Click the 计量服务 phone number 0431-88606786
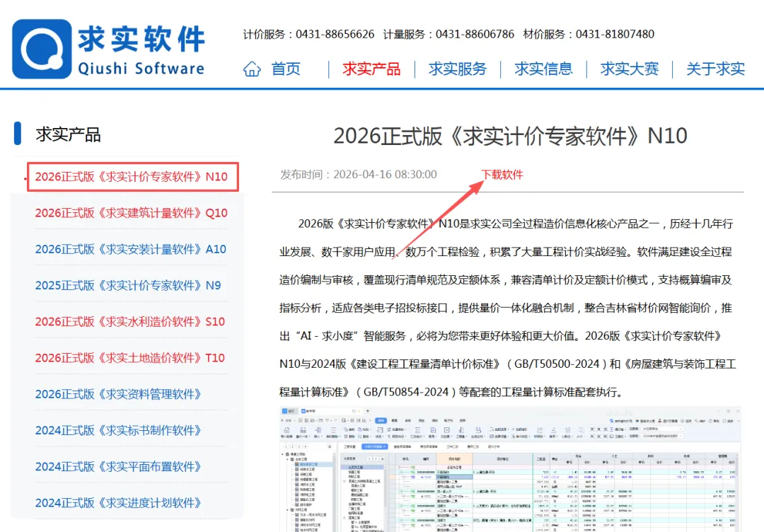The image size is (764, 532). [475, 34]
